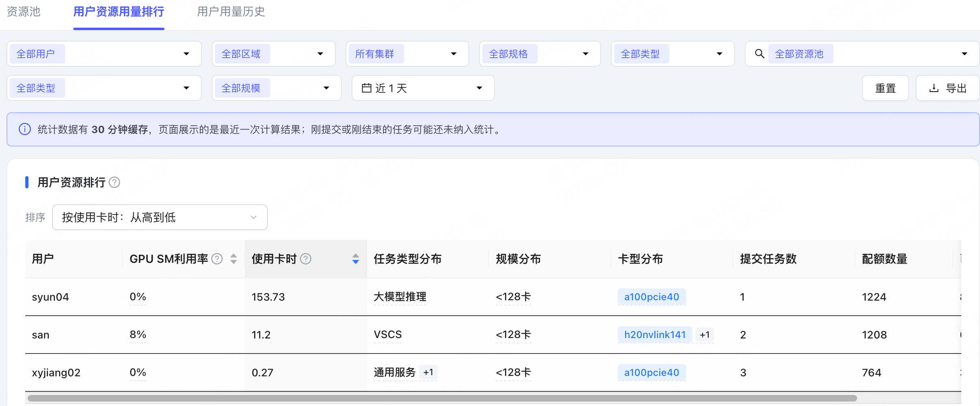Click the 0.27 card-hours value
The image size is (980, 406).
point(262,373)
